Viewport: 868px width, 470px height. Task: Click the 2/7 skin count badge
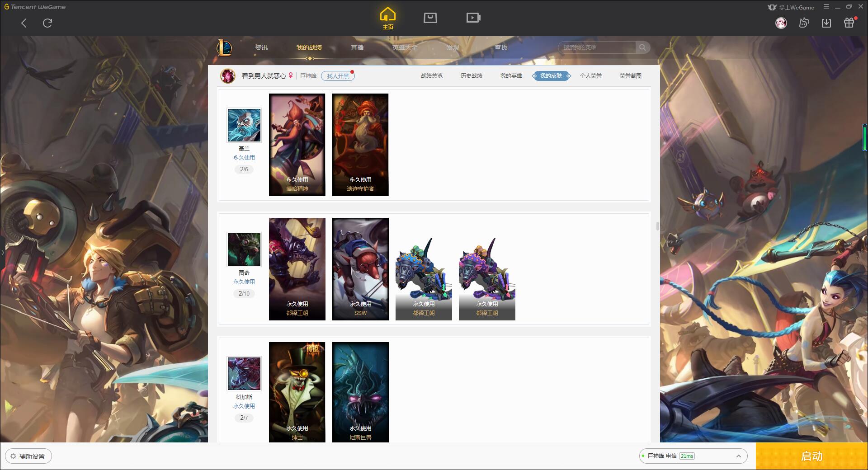click(244, 418)
